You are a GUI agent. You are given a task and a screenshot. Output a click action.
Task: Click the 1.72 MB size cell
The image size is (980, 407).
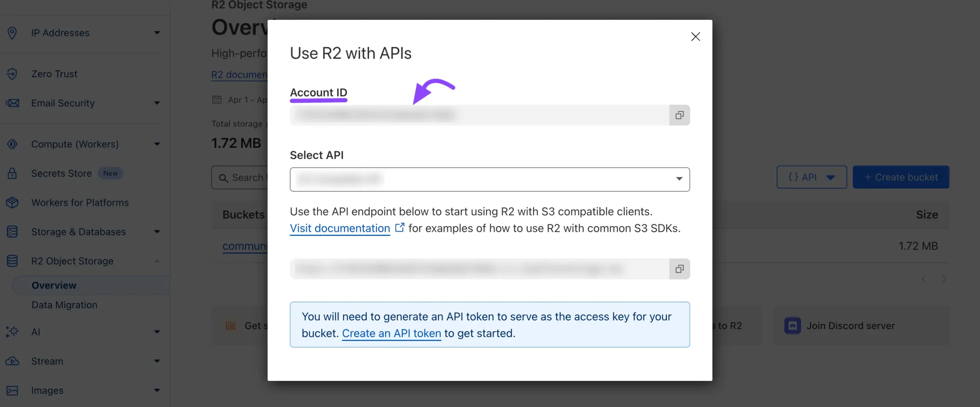(918, 246)
